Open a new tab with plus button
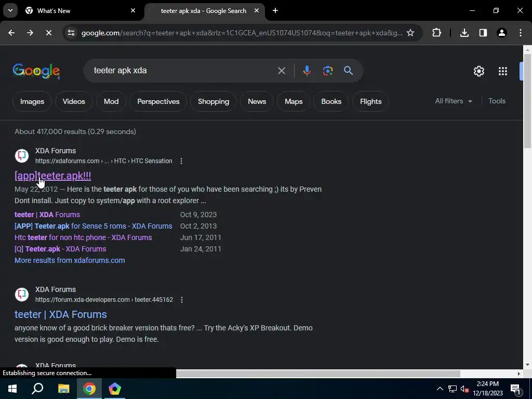Screen dimensions: 532x399 pyautogui.click(x=275, y=10)
